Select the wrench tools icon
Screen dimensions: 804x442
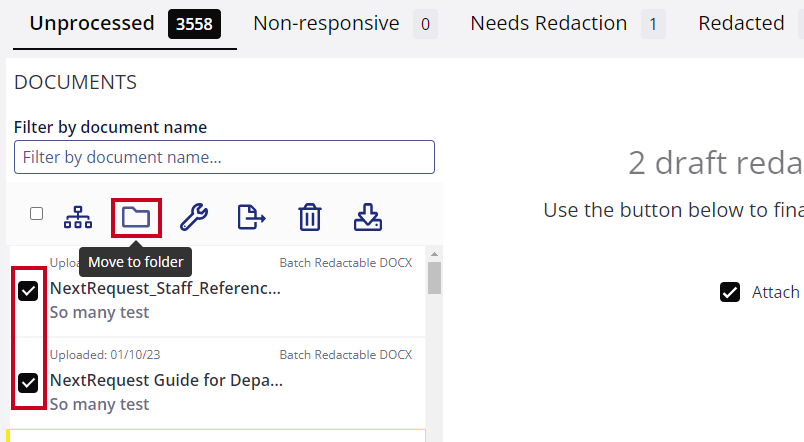(194, 217)
